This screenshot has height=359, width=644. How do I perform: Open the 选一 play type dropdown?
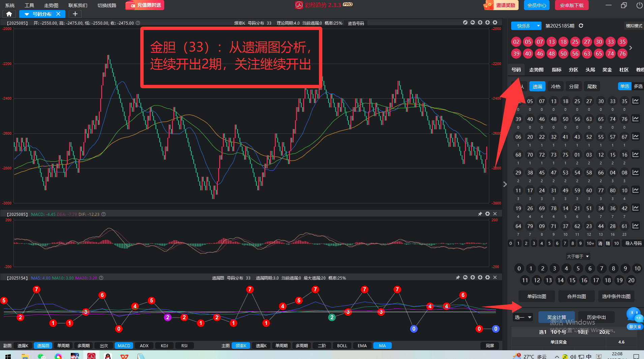click(523, 317)
